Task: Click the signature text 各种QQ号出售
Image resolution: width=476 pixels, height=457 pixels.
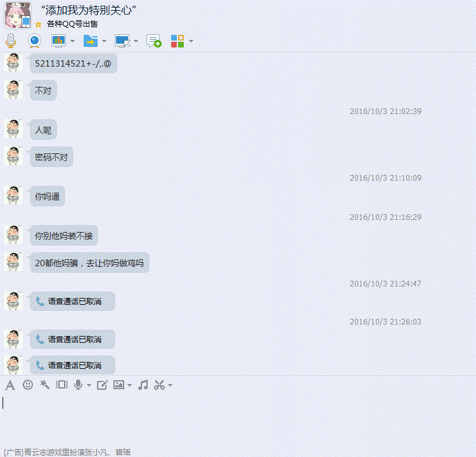Action: pos(72,24)
